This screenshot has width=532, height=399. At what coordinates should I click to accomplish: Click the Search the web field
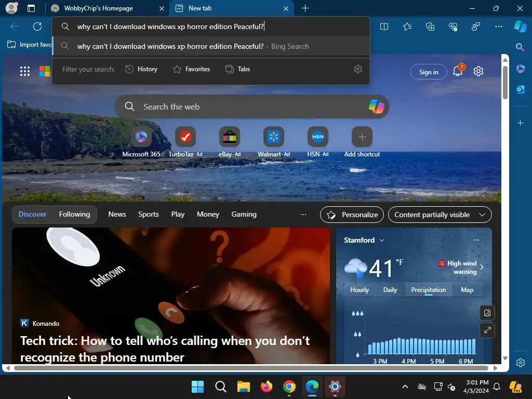tap(252, 107)
